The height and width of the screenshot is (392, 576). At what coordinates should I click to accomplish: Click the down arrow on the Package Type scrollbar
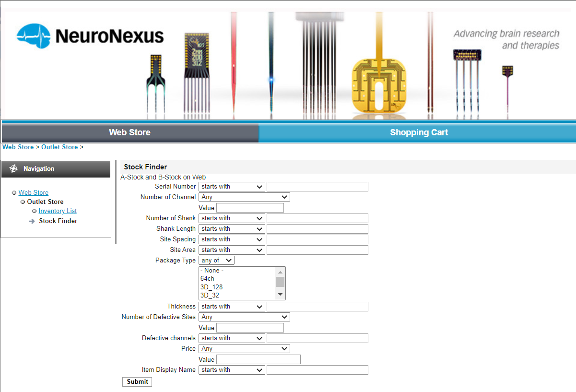click(x=280, y=294)
